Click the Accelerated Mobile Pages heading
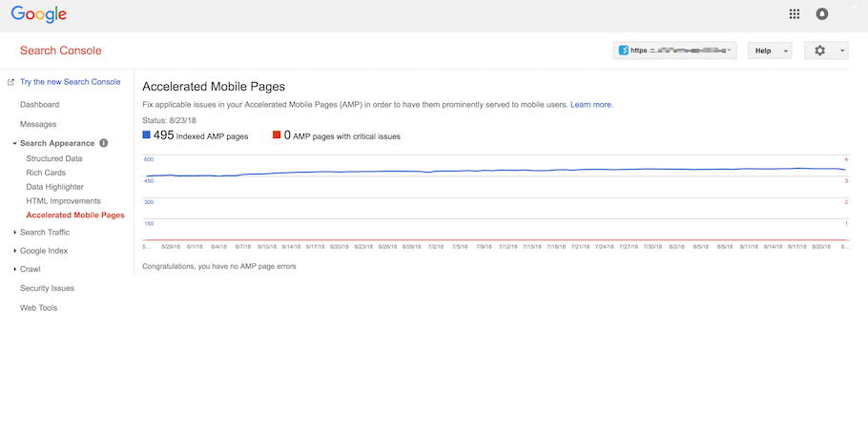The height and width of the screenshot is (432, 868). pos(214,87)
